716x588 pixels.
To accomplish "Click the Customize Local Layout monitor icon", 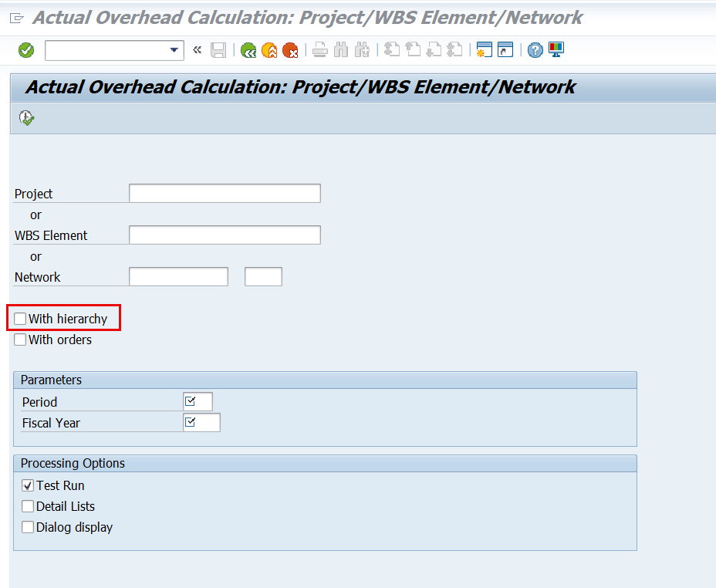I will [556, 49].
